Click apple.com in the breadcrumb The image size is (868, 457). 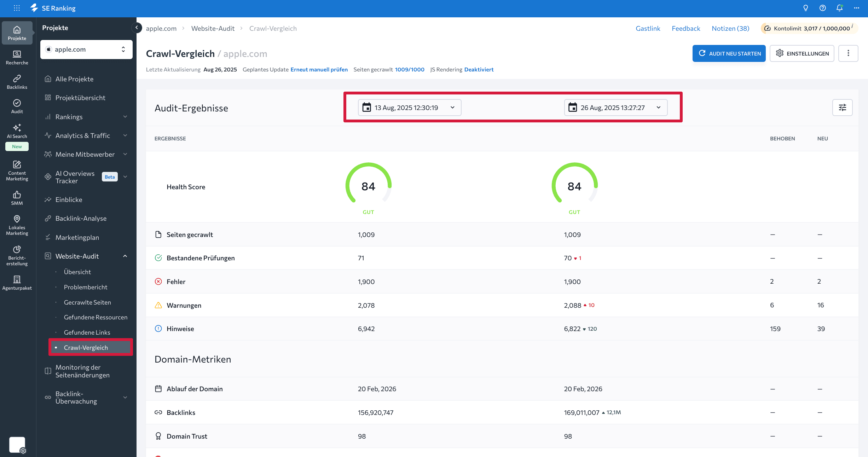(x=161, y=28)
